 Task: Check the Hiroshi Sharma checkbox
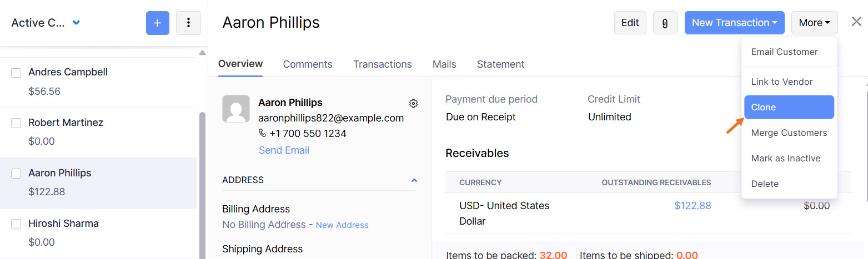(16, 224)
